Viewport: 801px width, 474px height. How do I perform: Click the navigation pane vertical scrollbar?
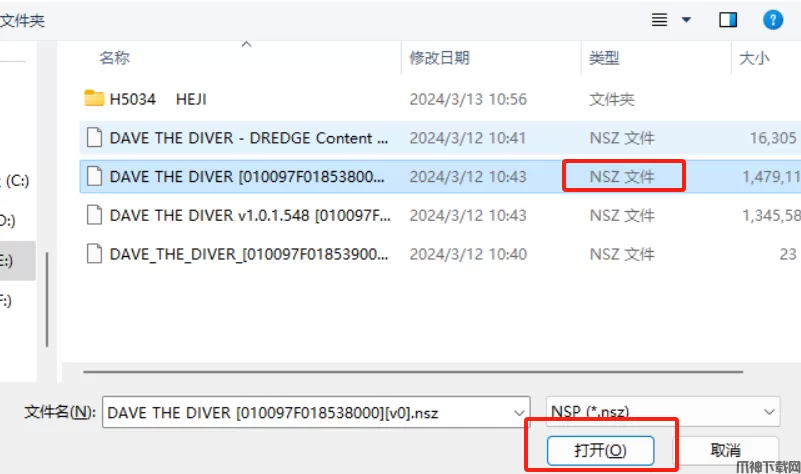click(47, 299)
